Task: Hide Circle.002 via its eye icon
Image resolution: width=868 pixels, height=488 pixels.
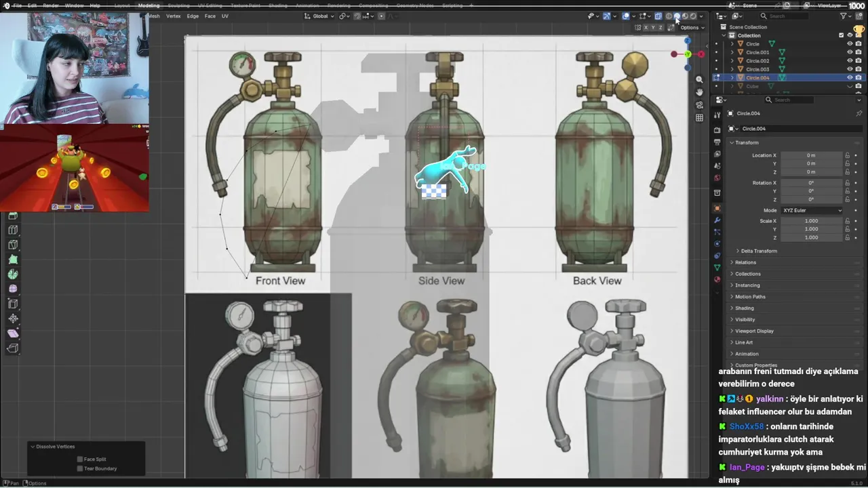Action: (850, 60)
